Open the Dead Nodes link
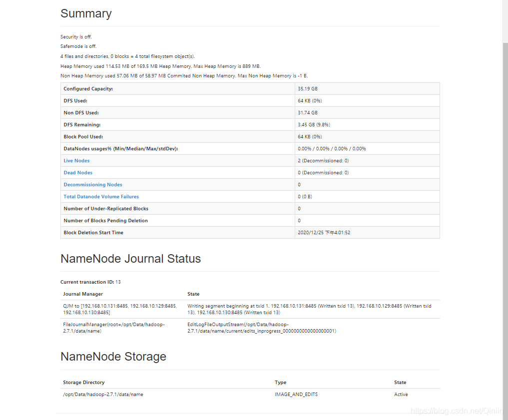508x420 pixels. [x=78, y=173]
